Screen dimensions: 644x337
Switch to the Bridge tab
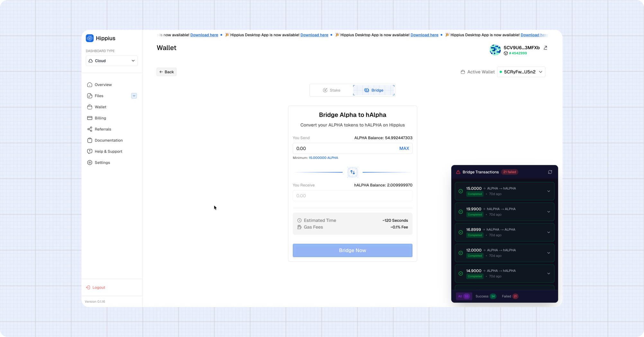[374, 90]
